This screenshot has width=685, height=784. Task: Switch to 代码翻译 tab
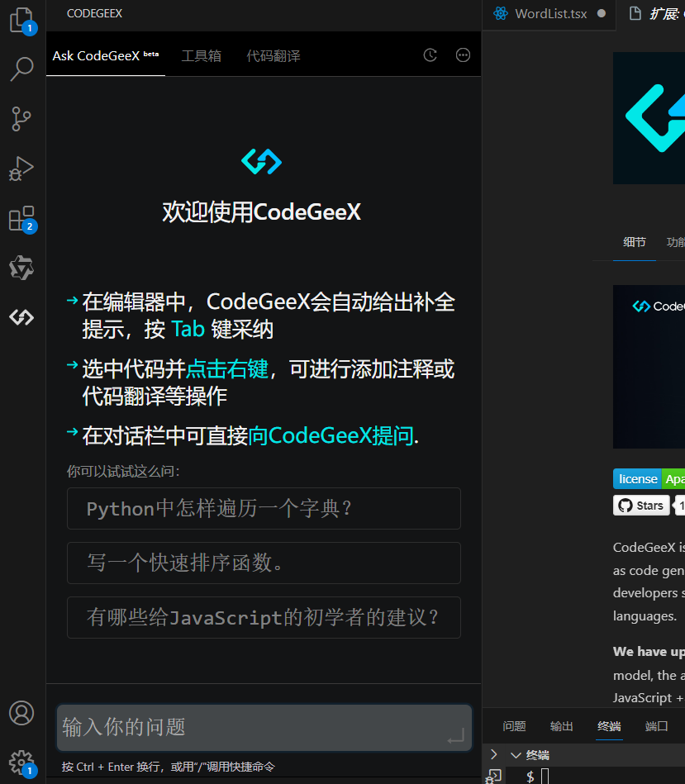[274, 55]
